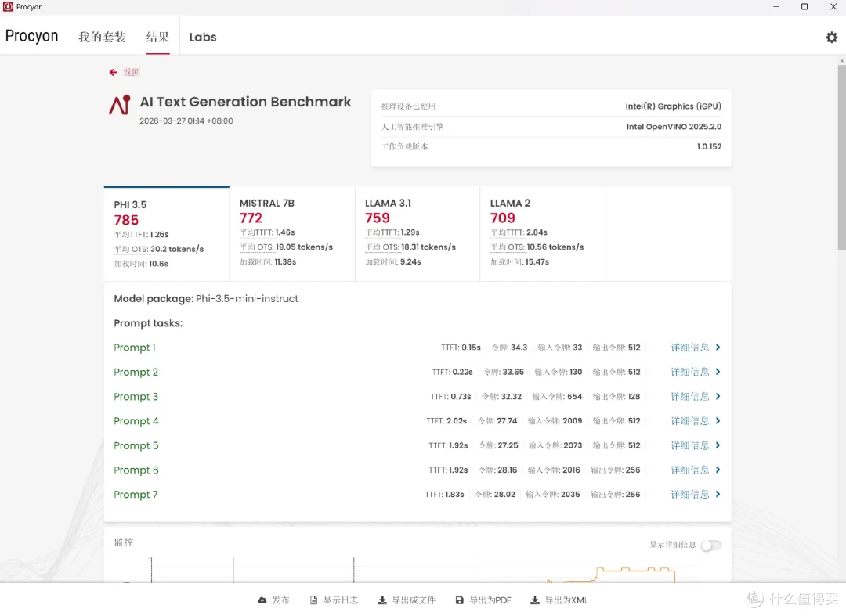Open Prompt 3 详细信息 link
The height and width of the screenshot is (616, 846).
click(x=689, y=397)
